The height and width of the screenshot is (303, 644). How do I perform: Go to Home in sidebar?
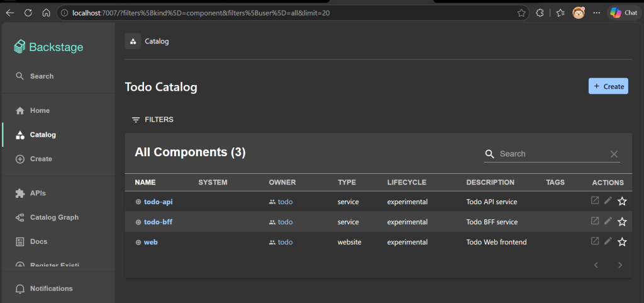coord(33,111)
